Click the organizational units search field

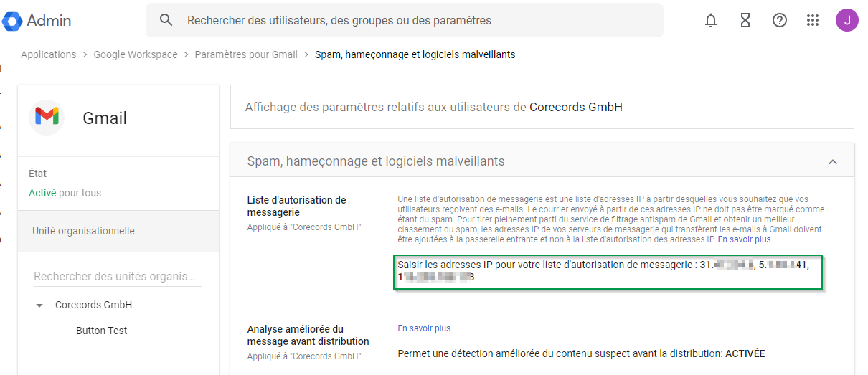(115, 276)
